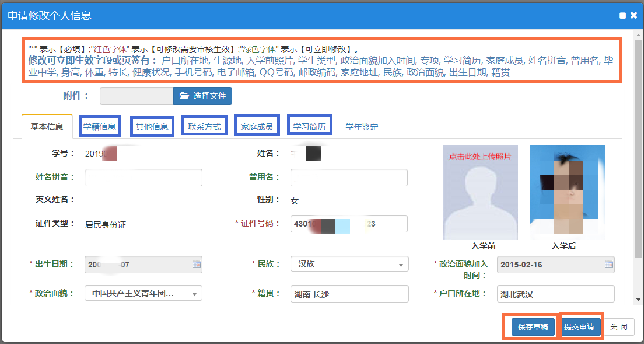Open the 学年鉴定 tab

(x=362, y=127)
